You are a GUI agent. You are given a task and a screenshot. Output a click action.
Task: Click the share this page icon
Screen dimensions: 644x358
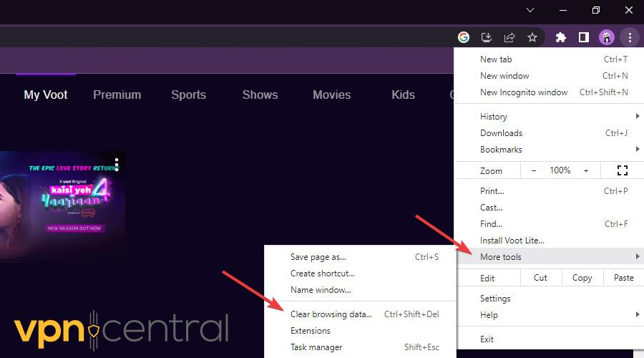(509, 38)
